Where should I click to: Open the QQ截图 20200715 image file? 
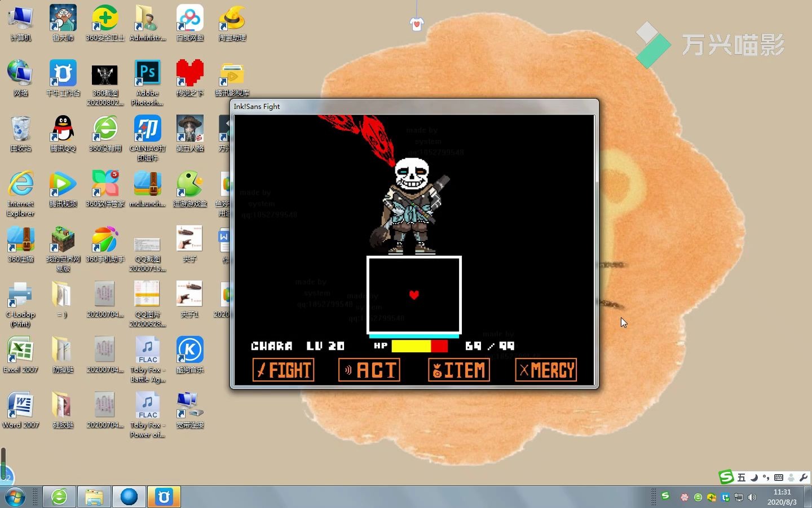(x=148, y=254)
